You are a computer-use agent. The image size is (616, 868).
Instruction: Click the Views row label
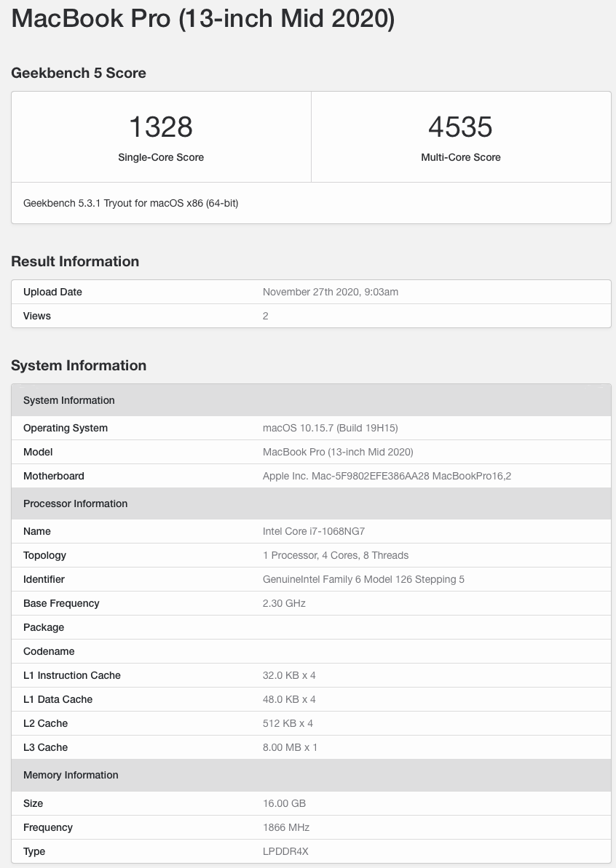point(37,316)
